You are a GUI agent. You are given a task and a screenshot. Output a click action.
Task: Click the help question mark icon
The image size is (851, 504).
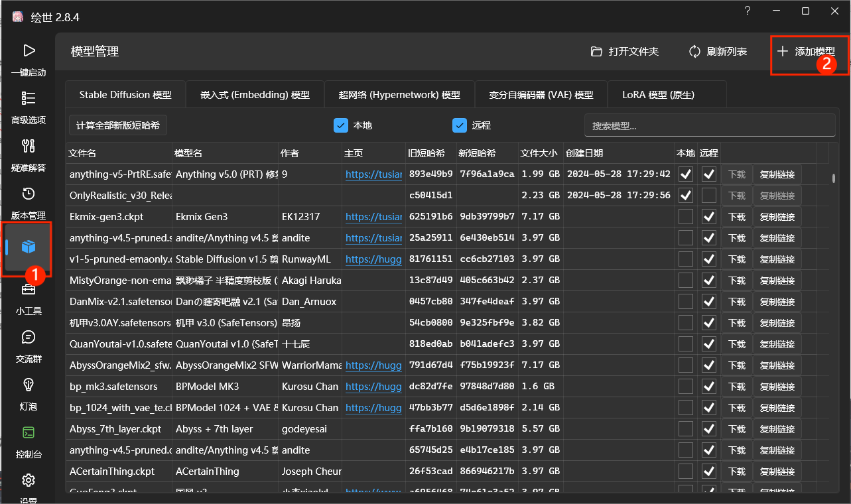pos(748,11)
